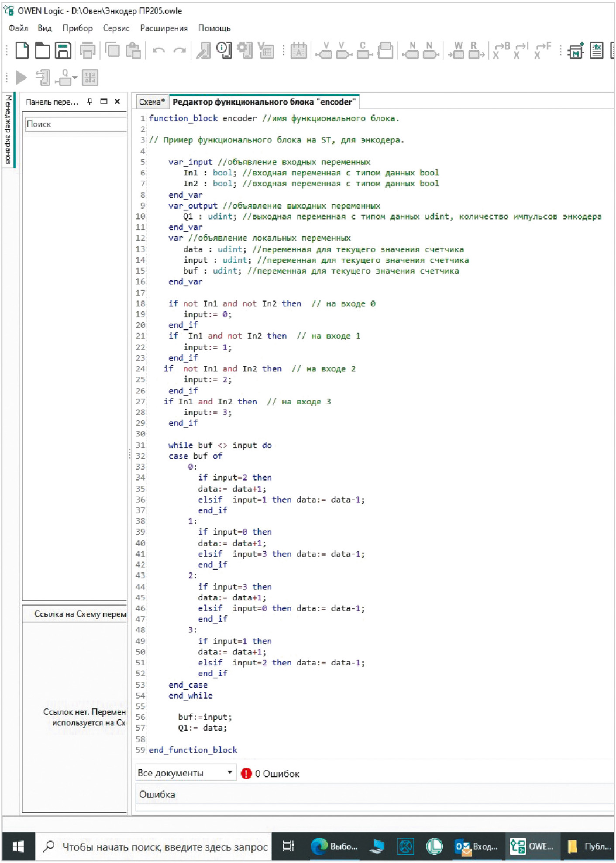Save the project with the floppy disk icon
The height and width of the screenshot is (863, 616).
pyautogui.click(x=63, y=51)
